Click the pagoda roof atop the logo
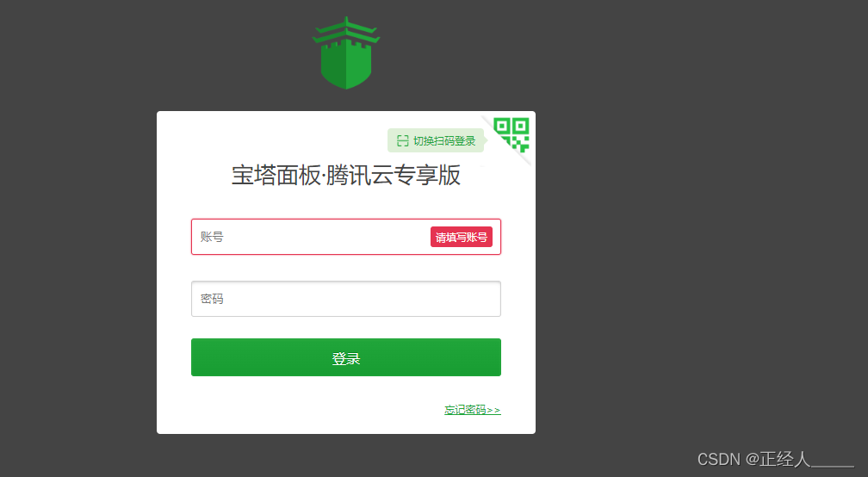868x477 pixels. point(346,30)
